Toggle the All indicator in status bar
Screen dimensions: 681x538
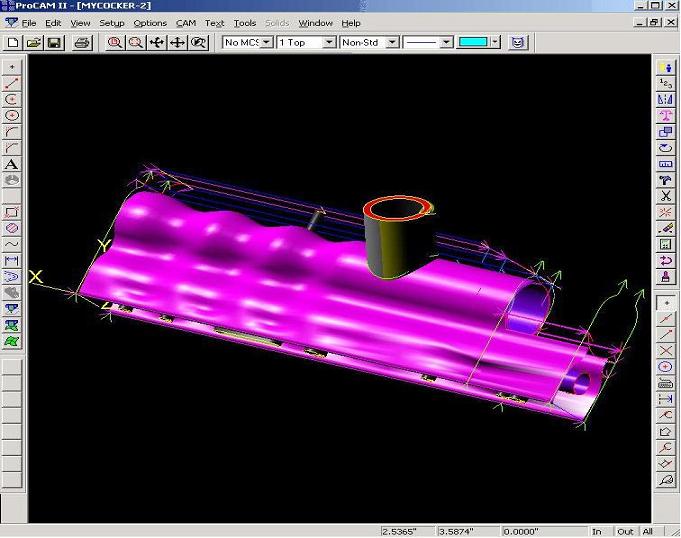(x=648, y=531)
